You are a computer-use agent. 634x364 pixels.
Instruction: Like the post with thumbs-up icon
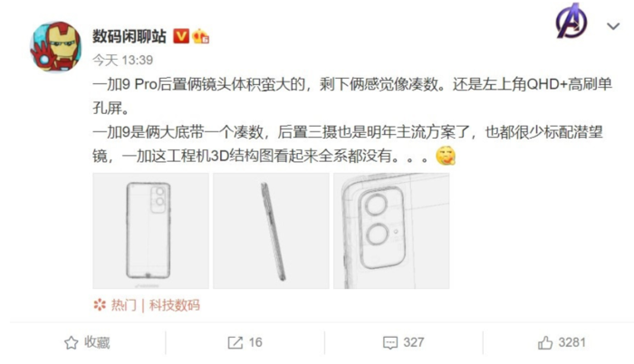[545, 342]
